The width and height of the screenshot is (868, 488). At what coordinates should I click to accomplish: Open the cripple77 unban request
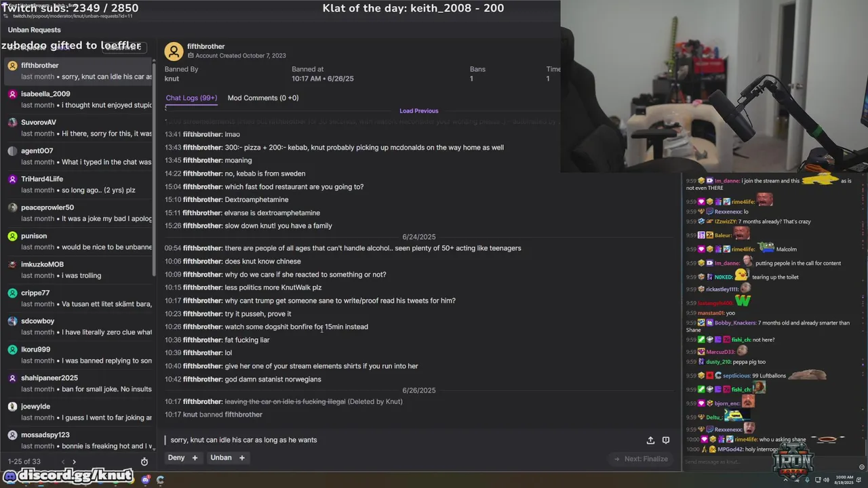coord(78,298)
